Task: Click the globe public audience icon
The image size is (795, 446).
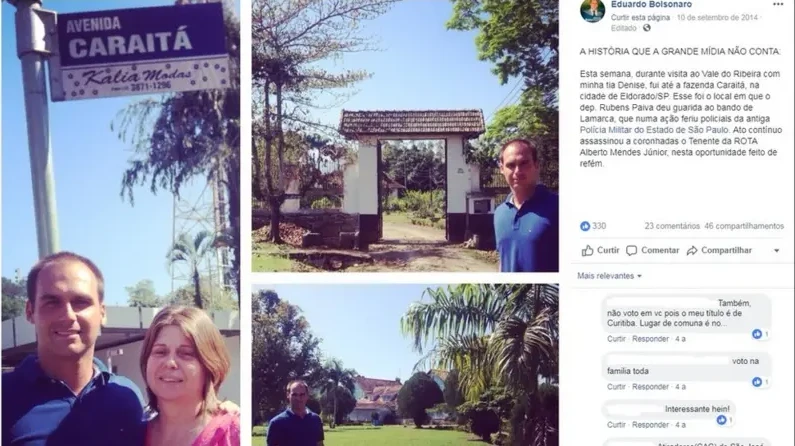Action: (x=646, y=28)
